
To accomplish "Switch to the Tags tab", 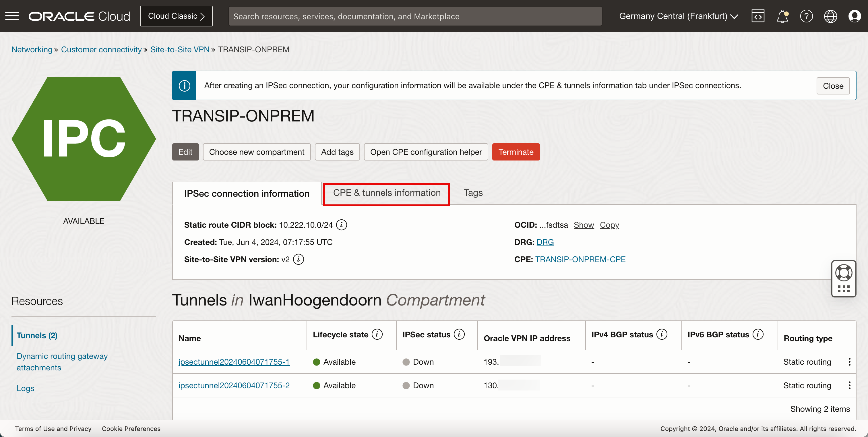I will pos(473,193).
